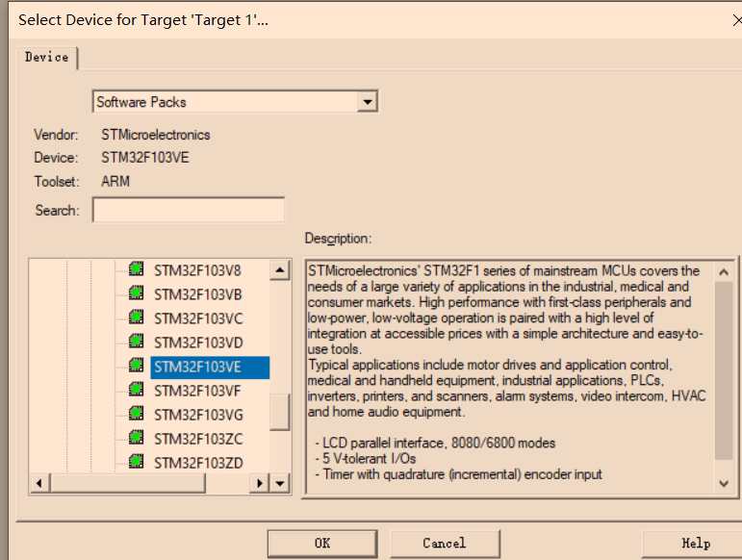Click the chip icon beside STM32F103VC
Viewport: 742px width, 560px height.
point(137,317)
